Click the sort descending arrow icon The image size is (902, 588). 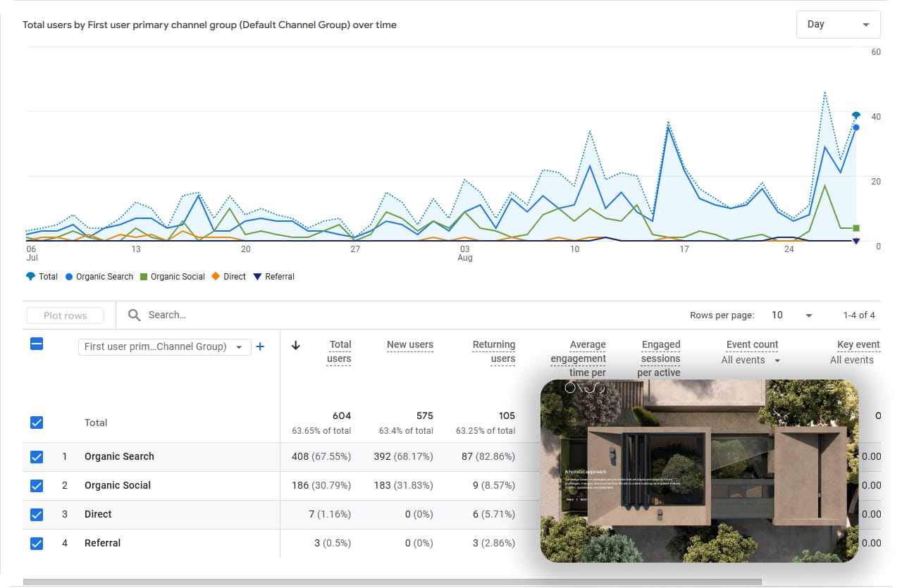296,345
